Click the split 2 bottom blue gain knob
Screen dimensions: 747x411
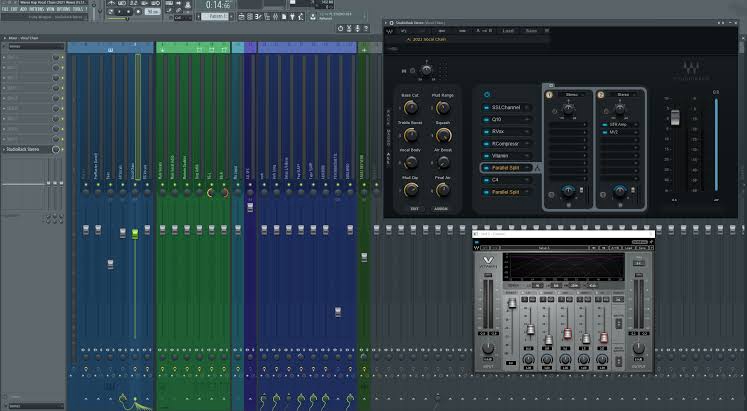[x=619, y=191]
